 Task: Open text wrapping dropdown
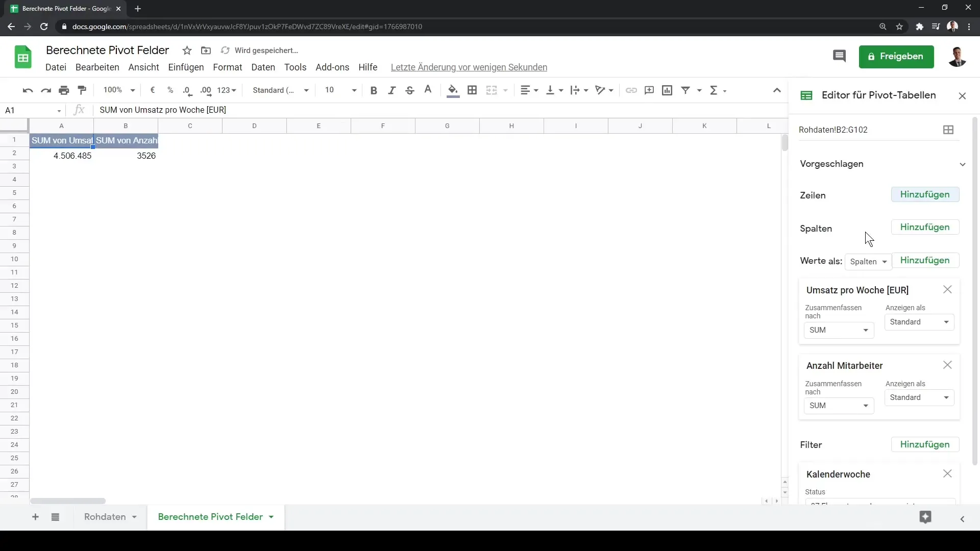click(x=579, y=90)
